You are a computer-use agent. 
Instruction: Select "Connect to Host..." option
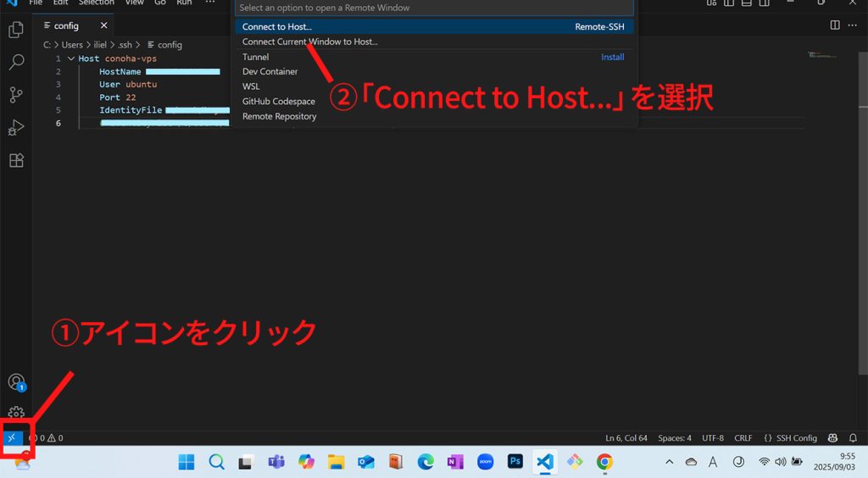277,27
